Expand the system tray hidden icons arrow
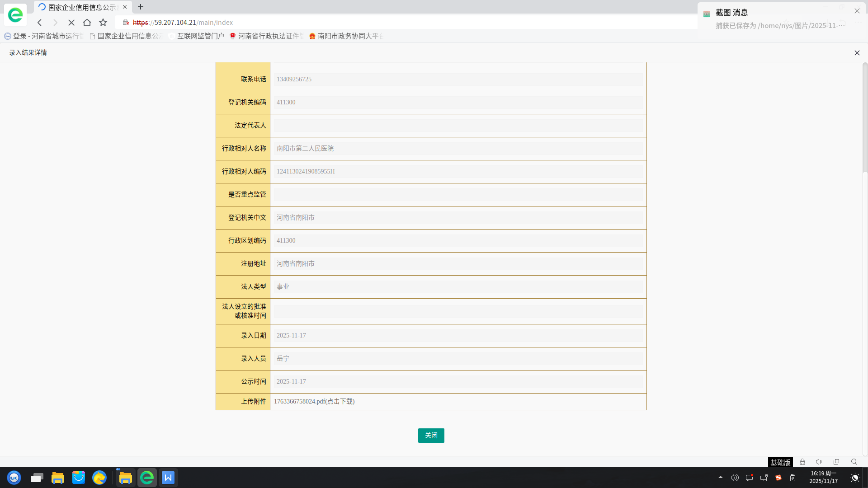Screen dimensions: 868x488 [721, 477]
